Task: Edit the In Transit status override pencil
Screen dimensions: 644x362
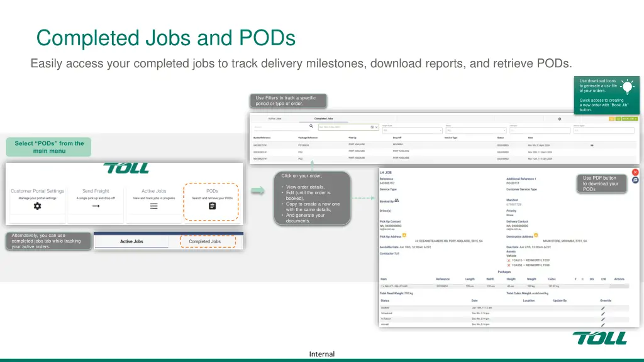Action: pyautogui.click(x=603, y=319)
